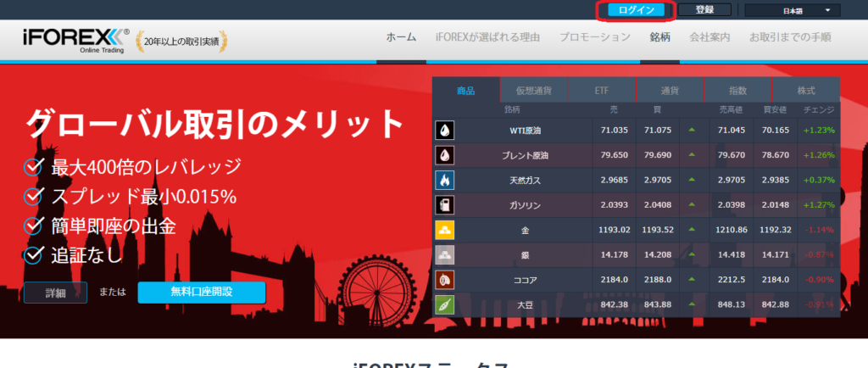Click the ココア instrument name
868x368 pixels.
click(x=525, y=280)
